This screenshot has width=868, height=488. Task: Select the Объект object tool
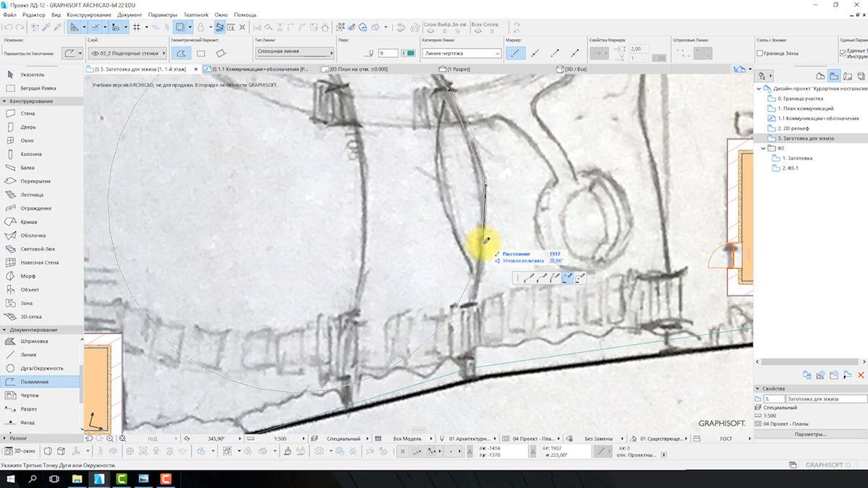point(41,289)
